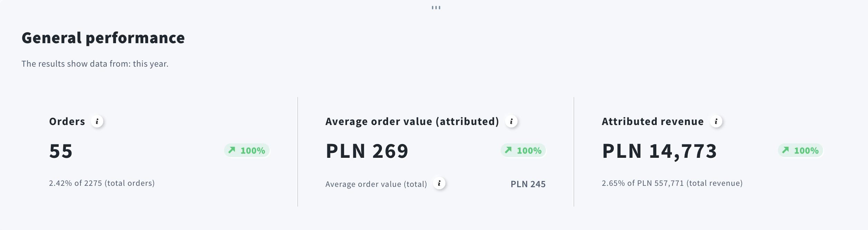Select the Orders metric label
This screenshot has height=230, width=868.
tap(67, 122)
